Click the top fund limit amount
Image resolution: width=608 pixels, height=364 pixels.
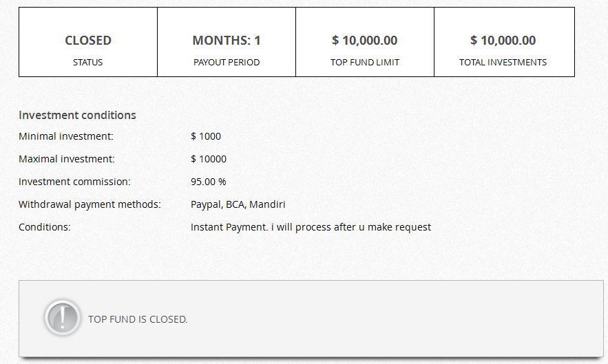(365, 41)
